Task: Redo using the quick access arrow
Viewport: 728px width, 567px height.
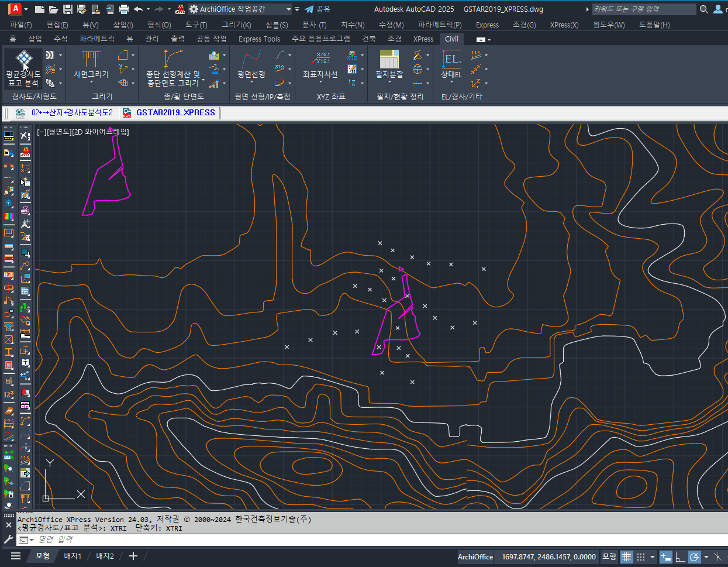Action: [159, 9]
